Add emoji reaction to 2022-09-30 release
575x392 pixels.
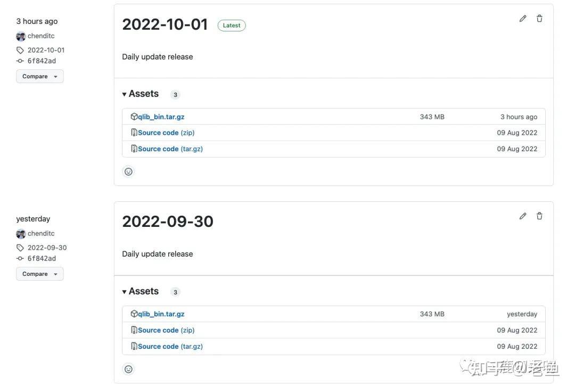pyautogui.click(x=128, y=369)
